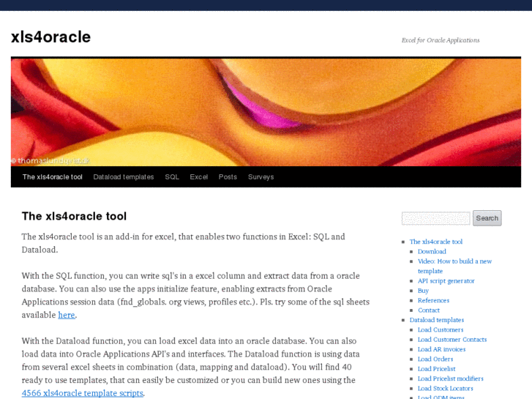Screen dimensions: 532x399
Task: Open sidebar link 'The xls4oracle tool'
Action: (436, 242)
